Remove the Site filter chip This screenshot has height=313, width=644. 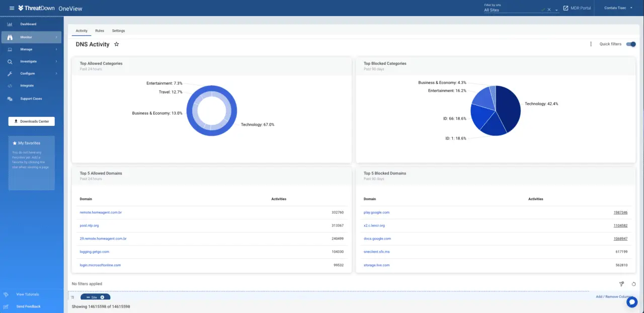102,297
